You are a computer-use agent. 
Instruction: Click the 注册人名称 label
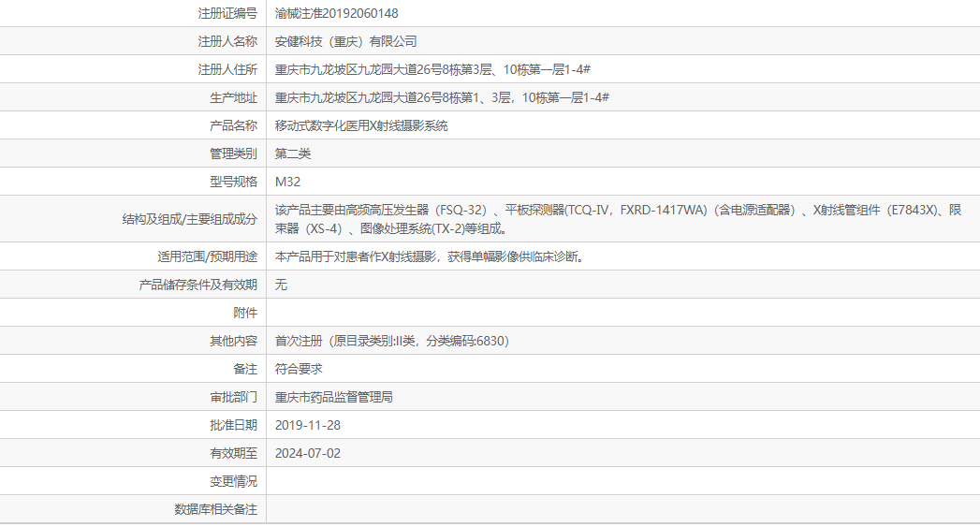coord(227,41)
